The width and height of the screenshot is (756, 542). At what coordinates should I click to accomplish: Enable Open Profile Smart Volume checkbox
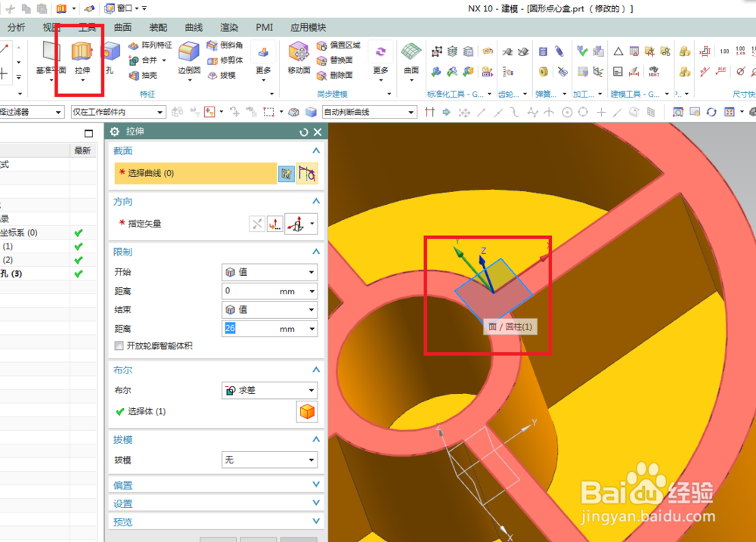pyautogui.click(x=119, y=345)
